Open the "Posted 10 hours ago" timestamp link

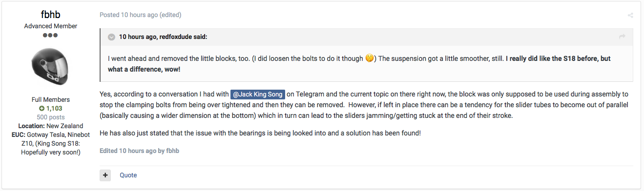coord(128,15)
